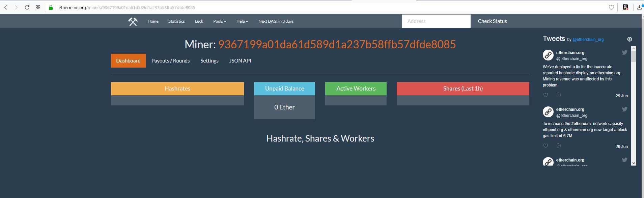
Task: Click the Hashrate, Shares & Workers heading
Action: point(320,139)
